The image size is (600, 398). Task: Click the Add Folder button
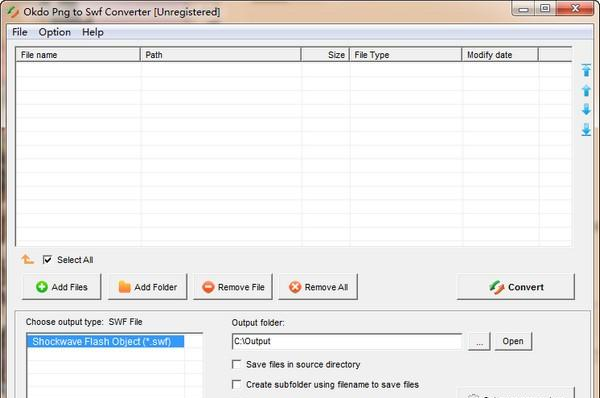point(147,287)
